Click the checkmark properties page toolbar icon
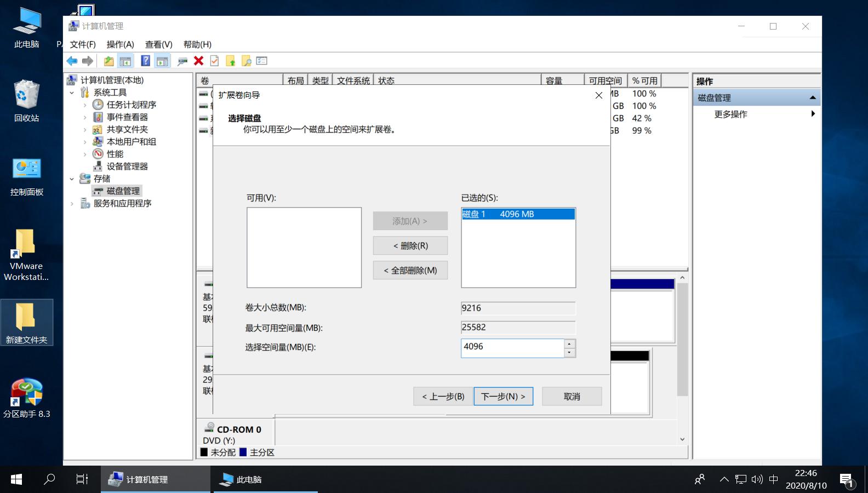868x493 pixels. click(214, 61)
